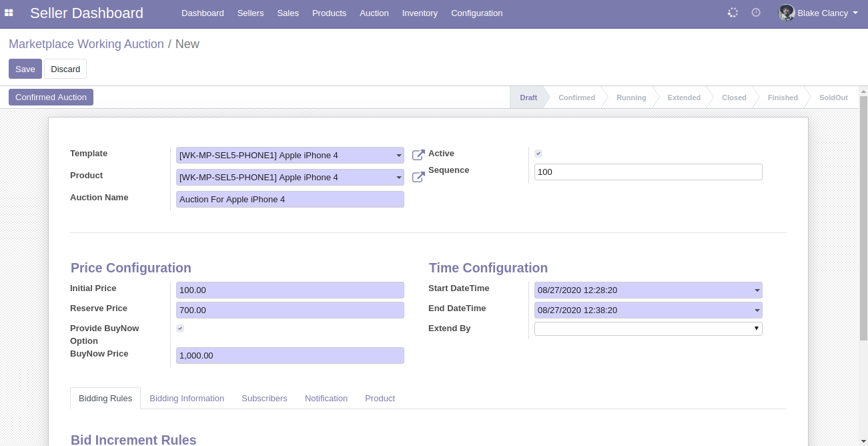Click the Confirmed status stage
The image size is (868, 446).
tap(576, 97)
